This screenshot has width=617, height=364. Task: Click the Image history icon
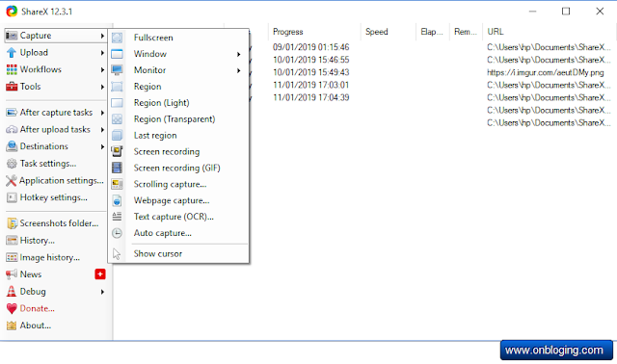pos(12,257)
